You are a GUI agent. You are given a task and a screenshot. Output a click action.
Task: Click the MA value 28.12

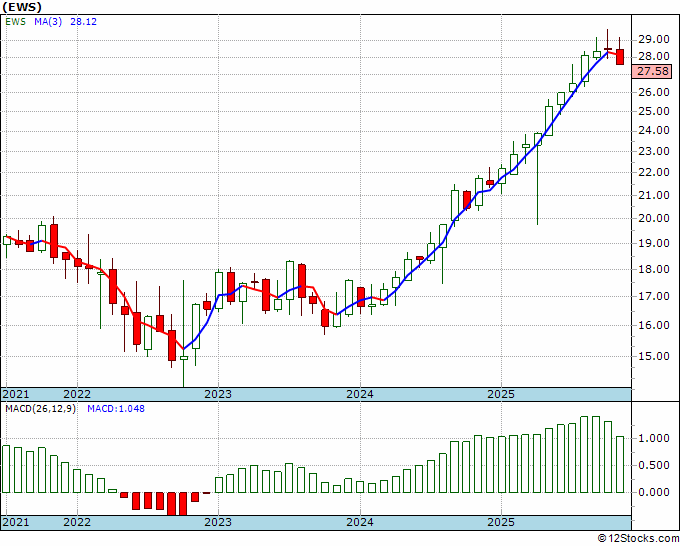coord(83,22)
